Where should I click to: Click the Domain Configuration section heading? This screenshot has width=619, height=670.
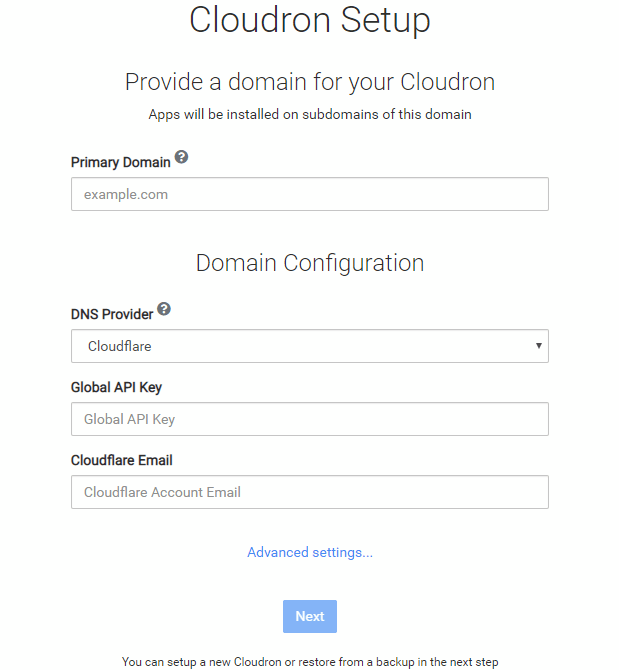point(310,263)
